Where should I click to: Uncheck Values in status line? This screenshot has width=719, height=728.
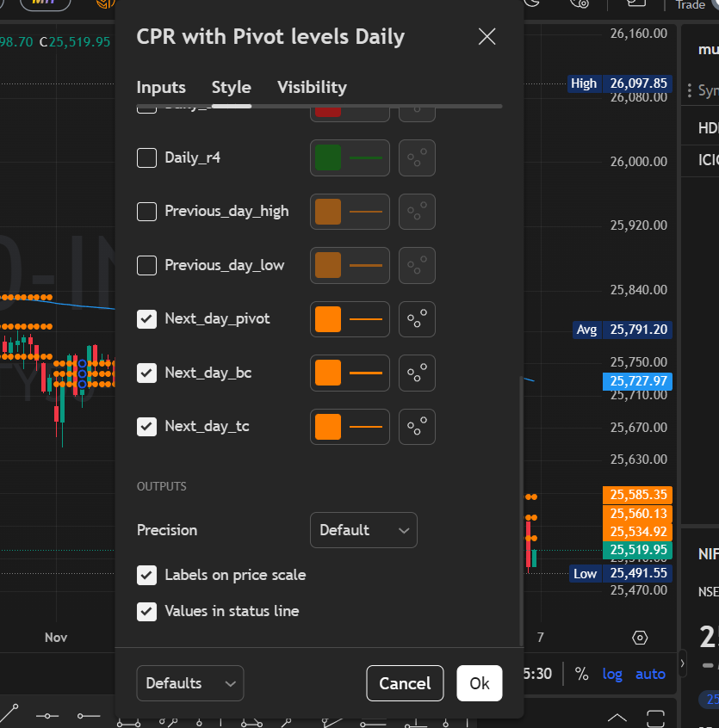147,612
